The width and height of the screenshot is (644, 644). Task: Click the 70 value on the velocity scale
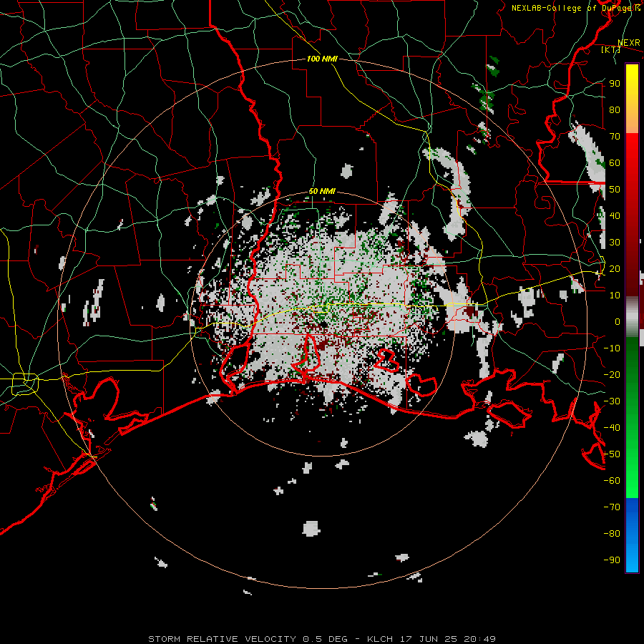click(x=615, y=137)
